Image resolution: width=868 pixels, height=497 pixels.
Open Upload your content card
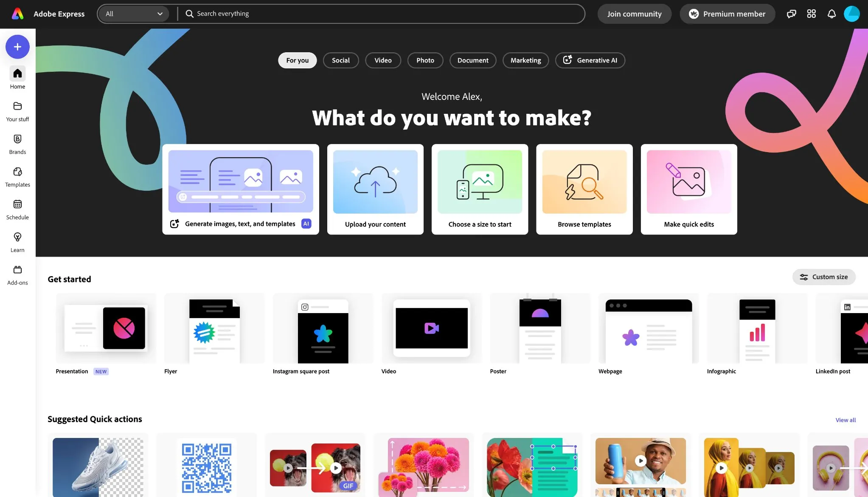tap(375, 189)
